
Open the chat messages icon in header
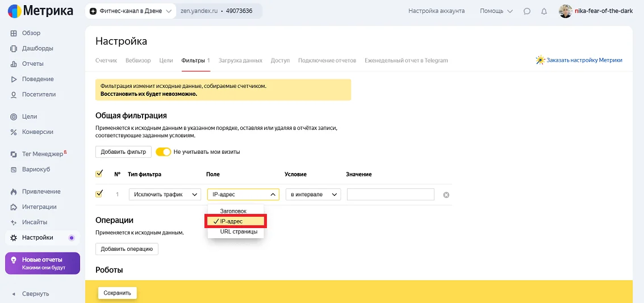(x=527, y=11)
